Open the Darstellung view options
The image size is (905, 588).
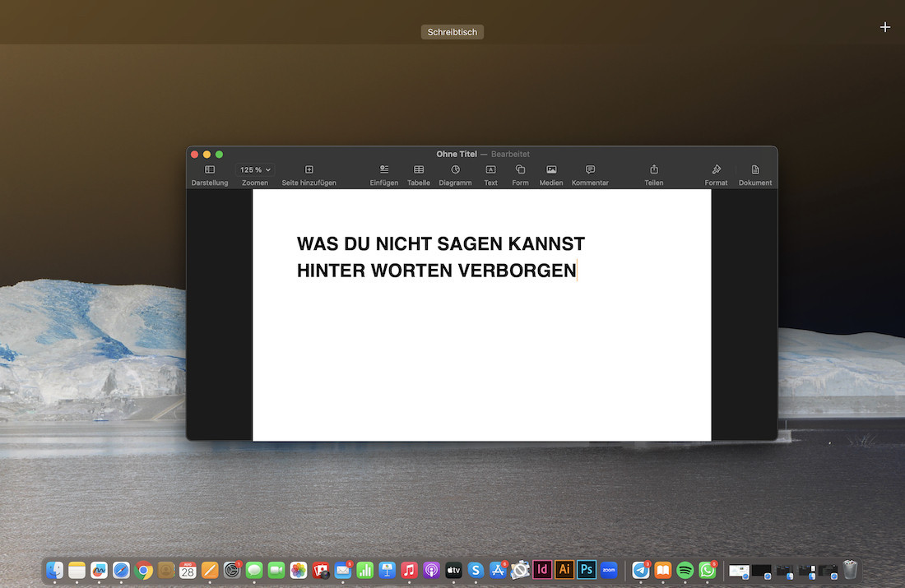pyautogui.click(x=210, y=170)
